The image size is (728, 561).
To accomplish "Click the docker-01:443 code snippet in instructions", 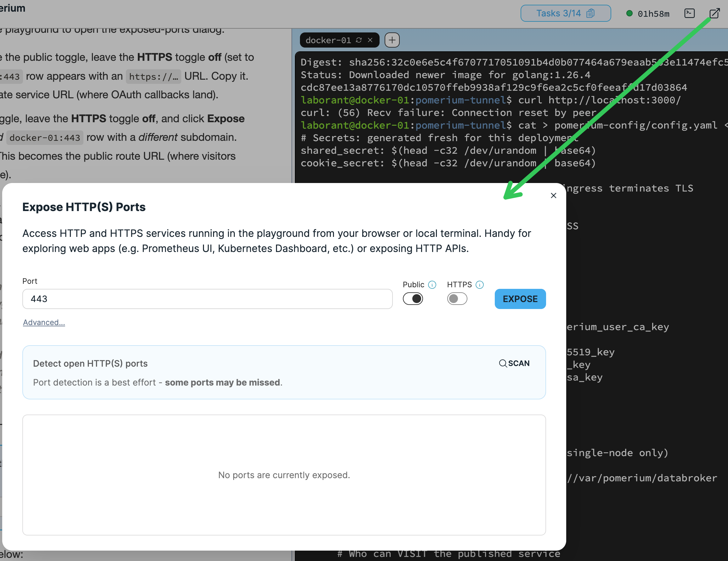I will point(45,137).
